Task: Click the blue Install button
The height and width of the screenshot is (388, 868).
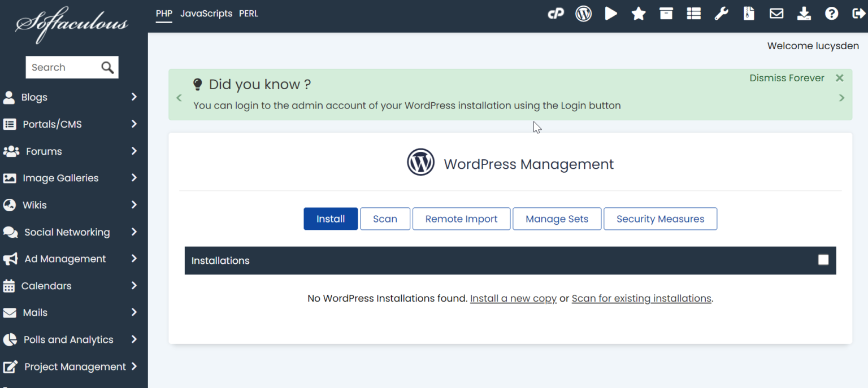Action: tap(331, 219)
